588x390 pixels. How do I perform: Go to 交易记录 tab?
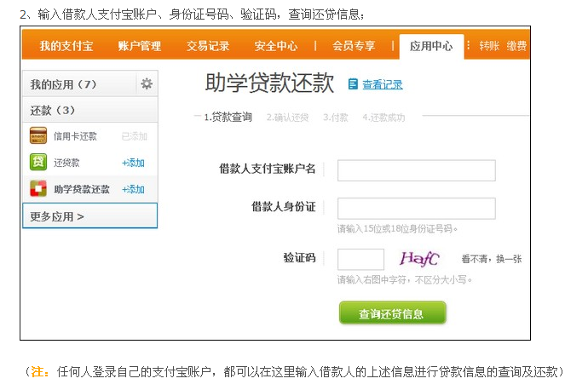click(x=208, y=46)
